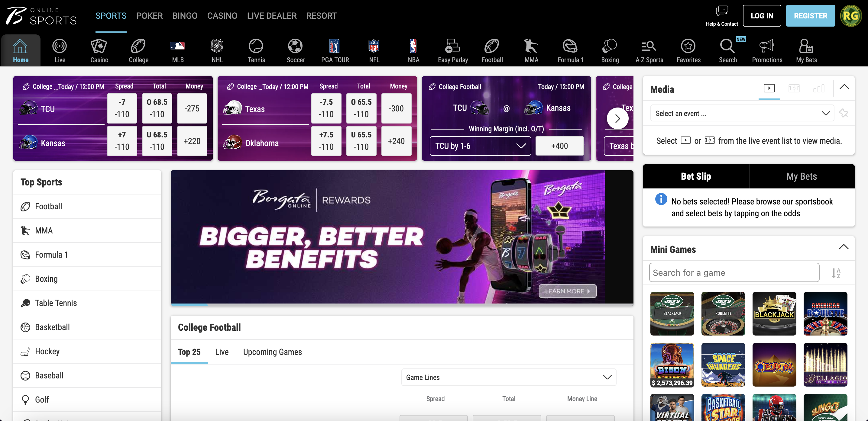Select the Top 25 tab
Viewport: 868px width, 421px height.
click(x=189, y=352)
